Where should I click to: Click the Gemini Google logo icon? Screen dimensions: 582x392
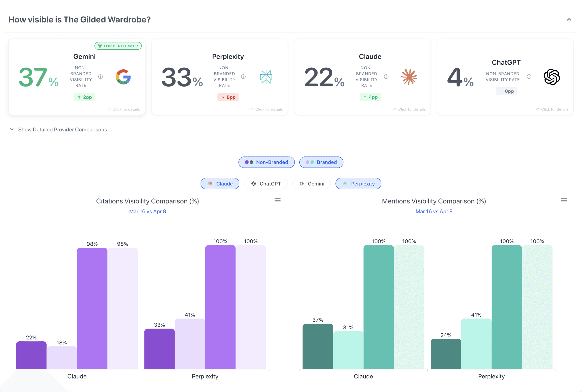point(123,77)
